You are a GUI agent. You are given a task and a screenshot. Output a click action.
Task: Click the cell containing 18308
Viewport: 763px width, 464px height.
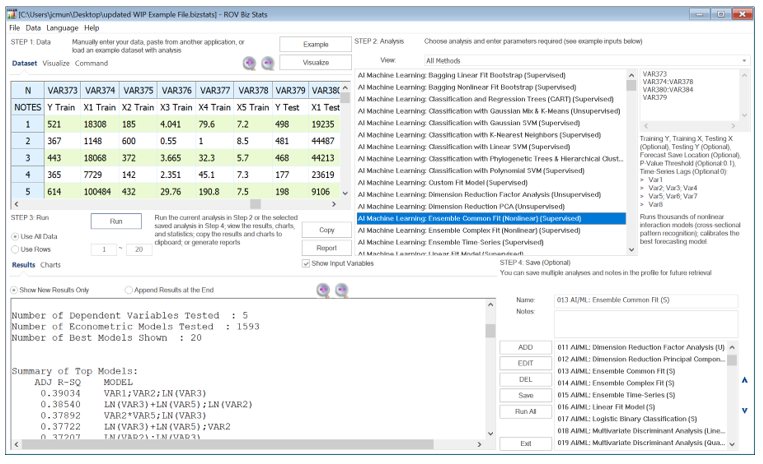[x=100, y=124]
